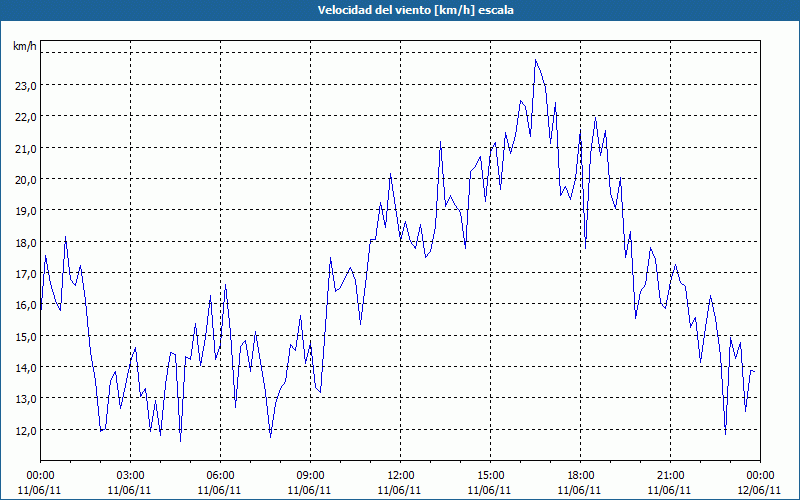Viewport: 800px width, 500px height.
Task: Select the 21,0 y-axis value
Action: click(26, 149)
